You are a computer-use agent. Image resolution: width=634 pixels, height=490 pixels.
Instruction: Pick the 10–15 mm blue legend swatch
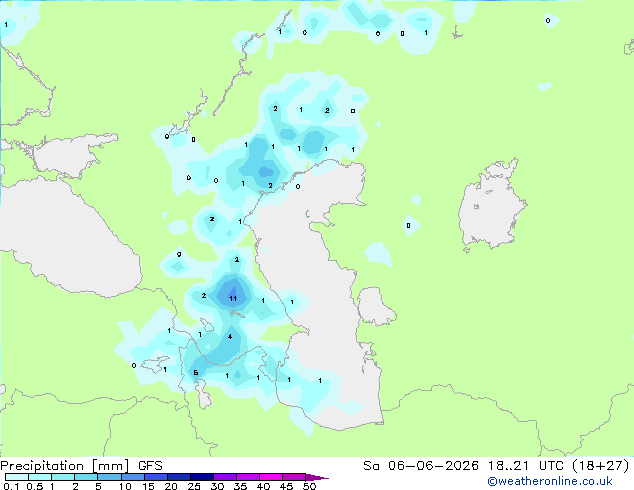(x=133, y=477)
